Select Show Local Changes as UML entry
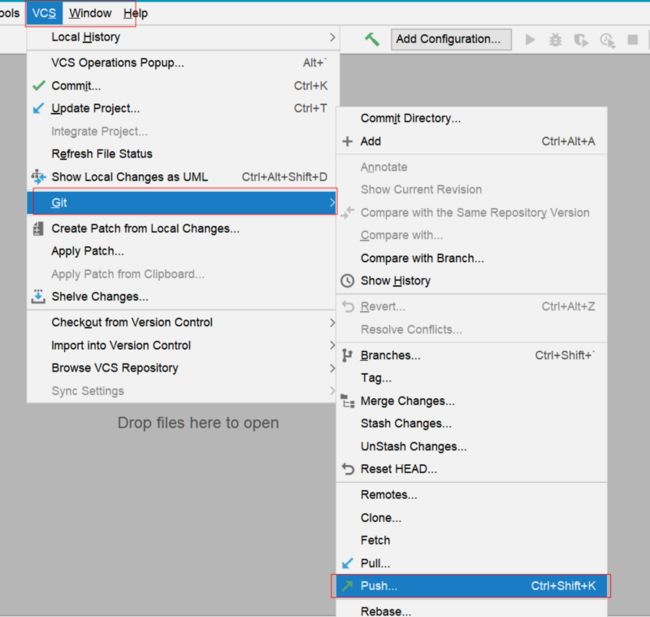Image resolution: width=650 pixels, height=617 pixels. pos(183,177)
